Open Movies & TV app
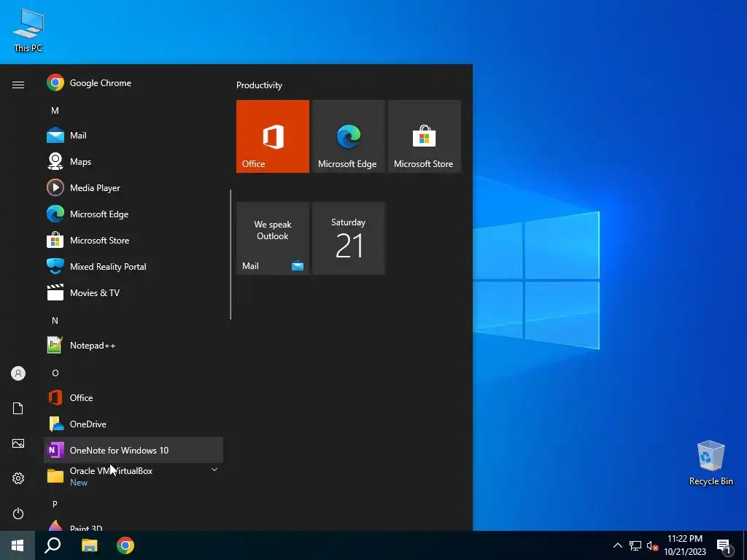The height and width of the screenshot is (560, 747). point(133,292)
